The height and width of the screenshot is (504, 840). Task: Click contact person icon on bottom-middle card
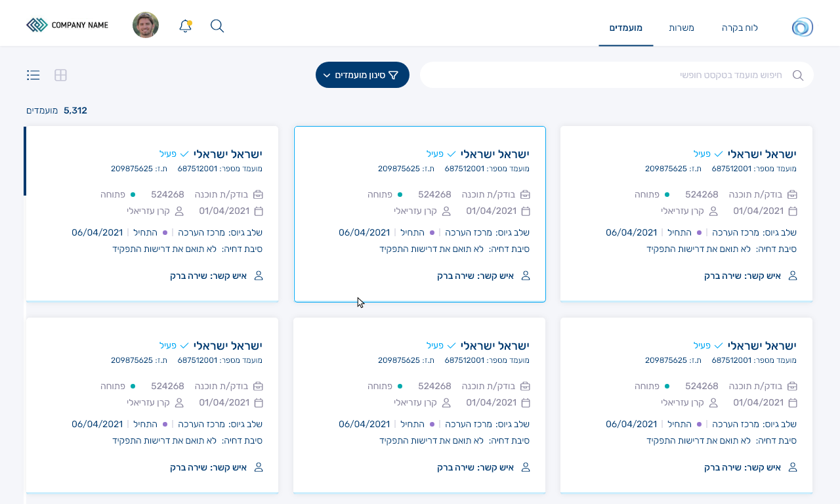coord(525,467)
